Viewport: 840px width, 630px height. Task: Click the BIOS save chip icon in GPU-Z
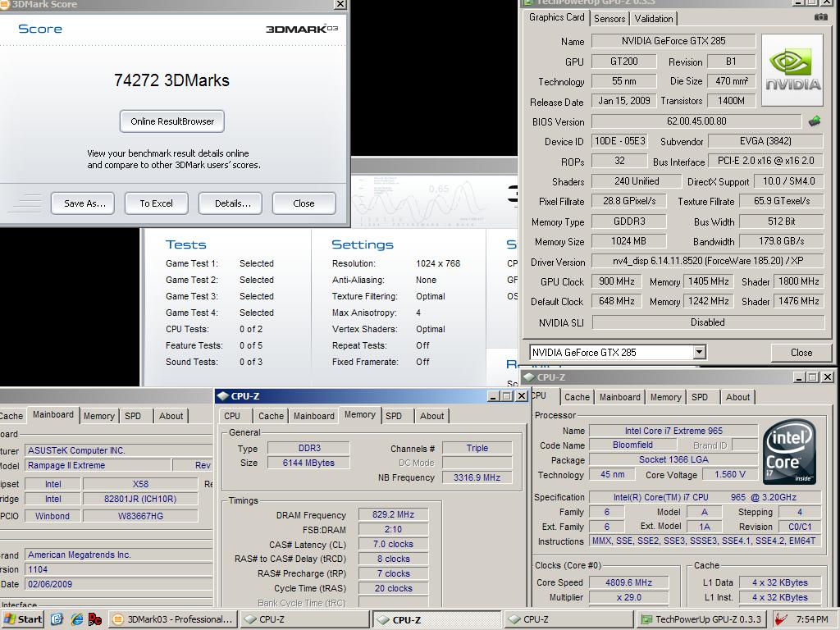(x=815, y=121)
